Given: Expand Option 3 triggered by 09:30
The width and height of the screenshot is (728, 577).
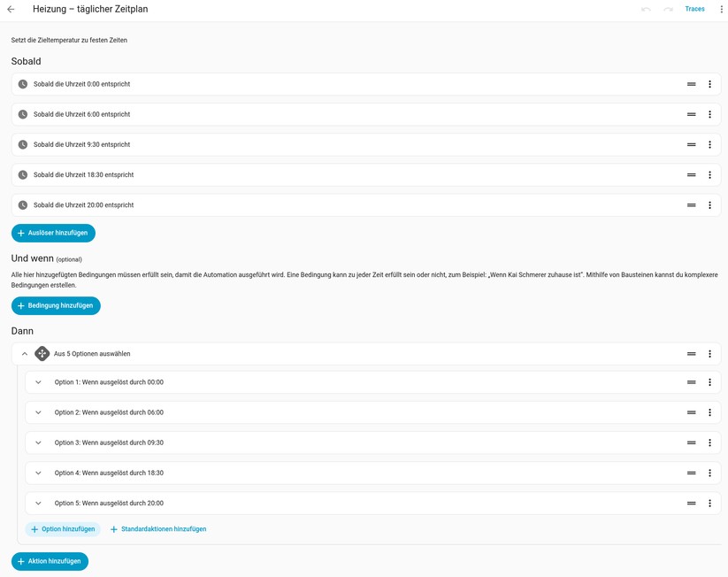Looking at the screenshot, I should click(39, 442).
